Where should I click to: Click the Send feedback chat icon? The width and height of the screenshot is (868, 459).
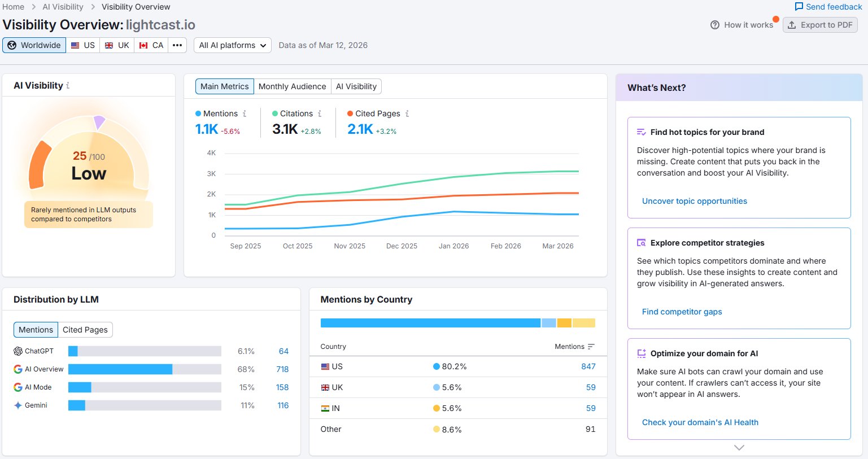(x=799, y=7)
